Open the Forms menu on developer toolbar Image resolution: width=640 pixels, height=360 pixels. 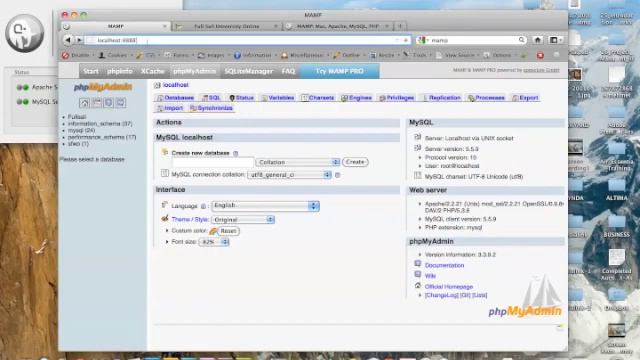click(179, 55)
